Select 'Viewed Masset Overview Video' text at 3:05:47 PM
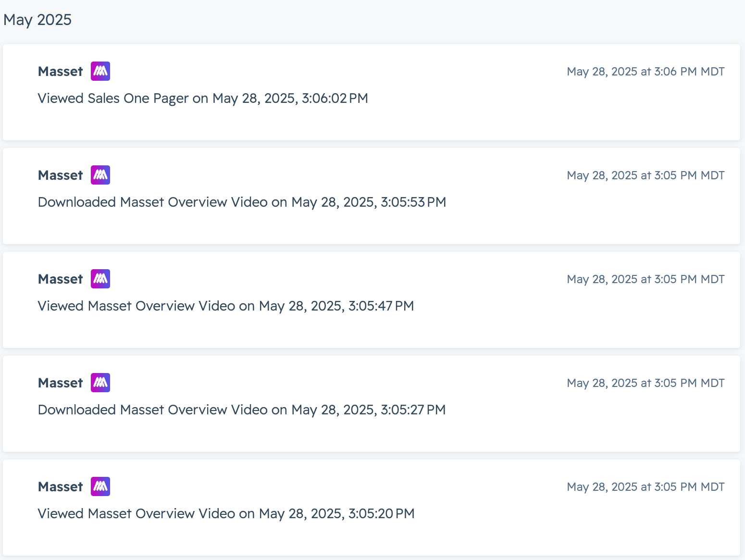This screenshot has width=745, height=560. [137, 306]
